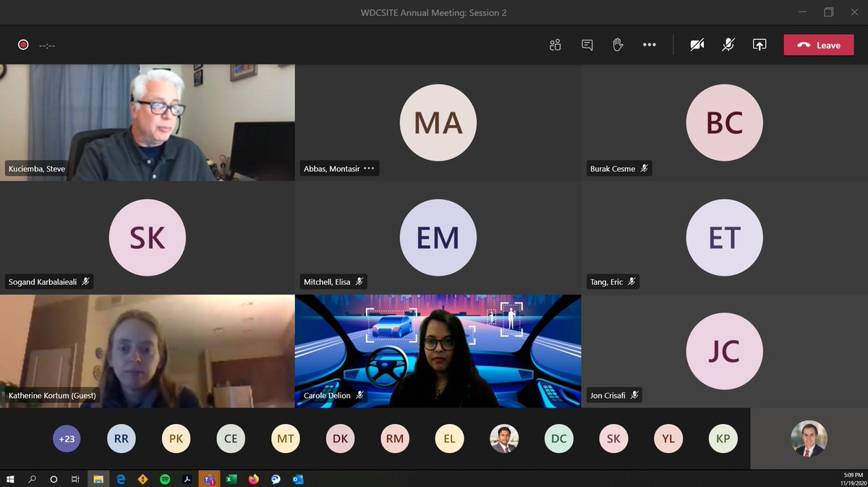The width and height of the screenshot is (868, 487).
Task: Expand the +23 more participants bubble
Action: (67, 439)
